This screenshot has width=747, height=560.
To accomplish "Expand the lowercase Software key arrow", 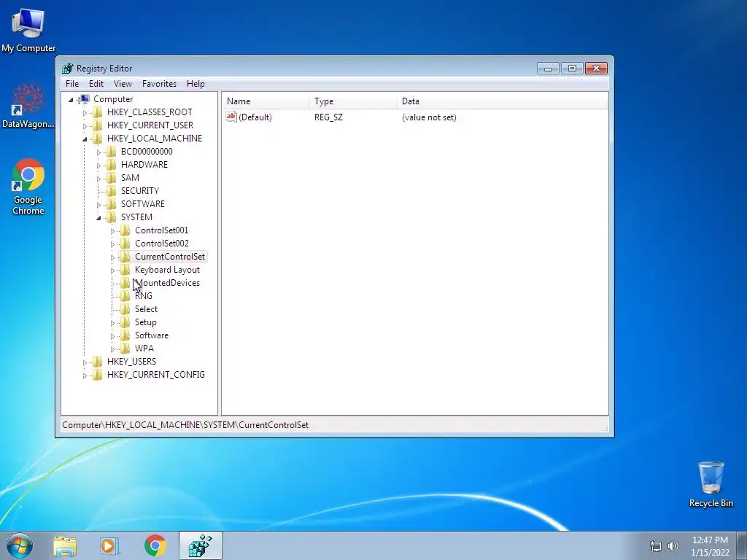I will point(112,336).
